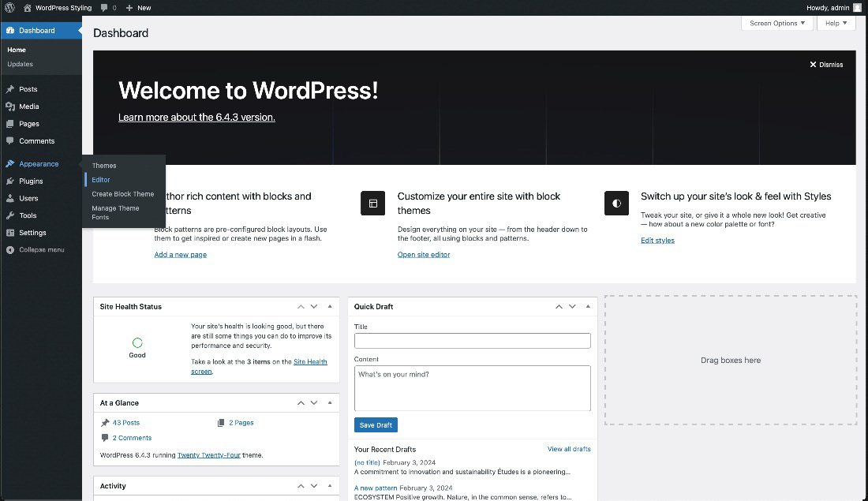Open A new pattern draft link
Screen dimensions: 868x501
click(x=376, y=488)
